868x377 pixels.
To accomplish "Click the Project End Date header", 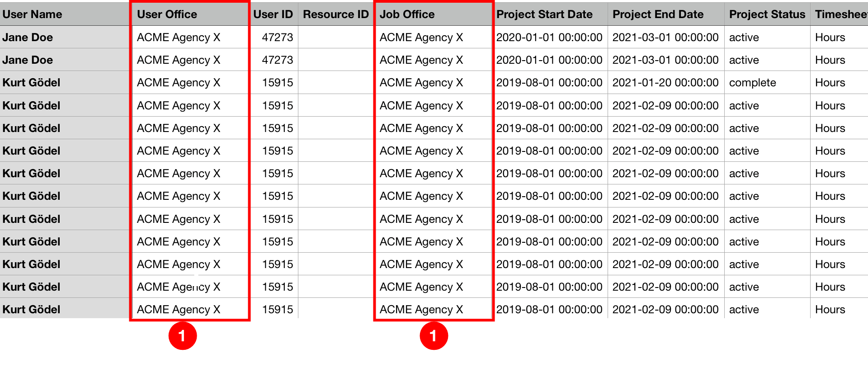I will [666, 14].
